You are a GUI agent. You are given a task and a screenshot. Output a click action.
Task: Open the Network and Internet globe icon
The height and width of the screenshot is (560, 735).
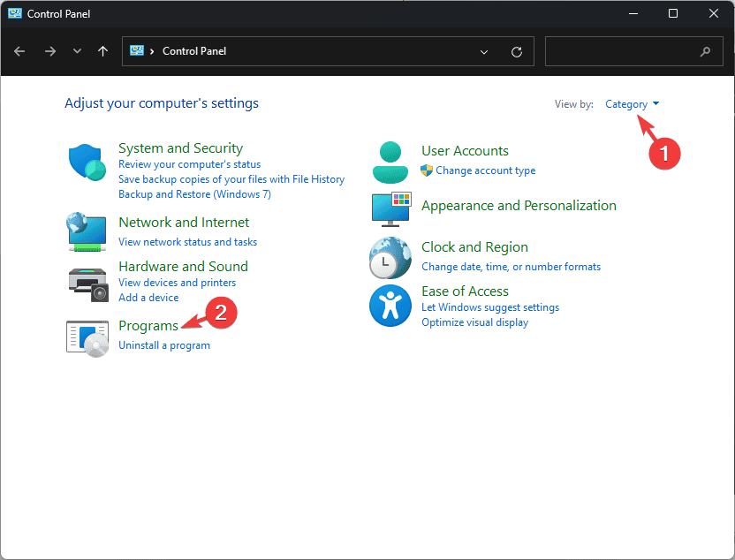point(87,231)
